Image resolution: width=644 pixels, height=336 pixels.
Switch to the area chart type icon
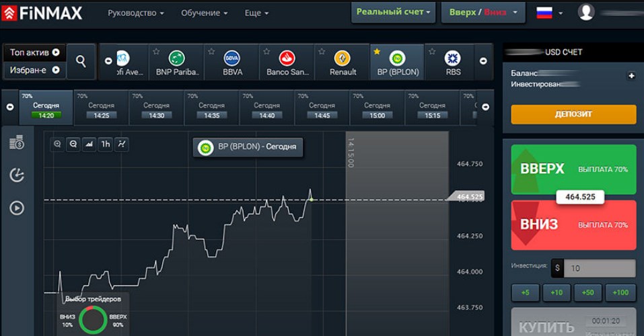pos(89,144)
